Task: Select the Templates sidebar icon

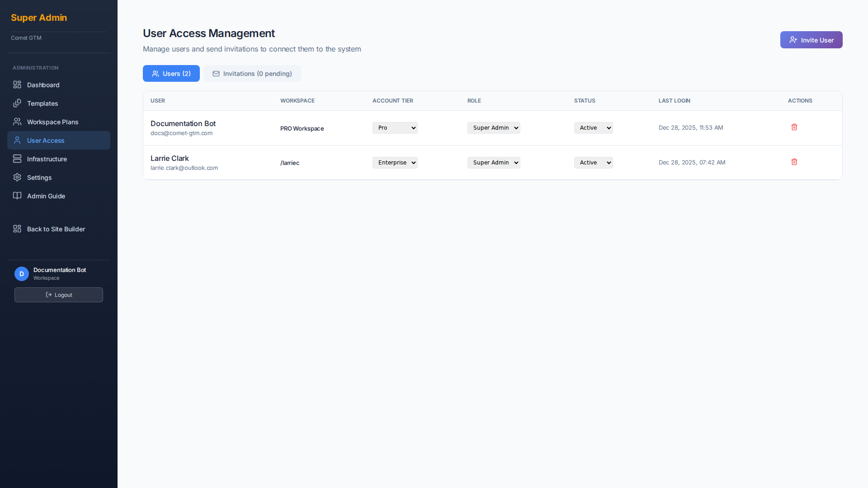Action: 17,103
